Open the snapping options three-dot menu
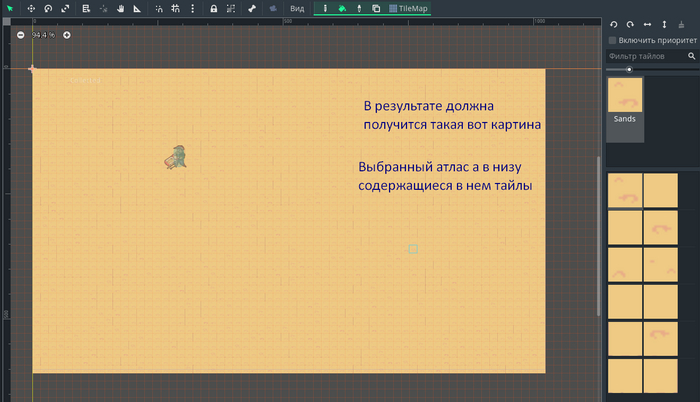The width and height of the screenshot is (700, 402). point(191,8)
